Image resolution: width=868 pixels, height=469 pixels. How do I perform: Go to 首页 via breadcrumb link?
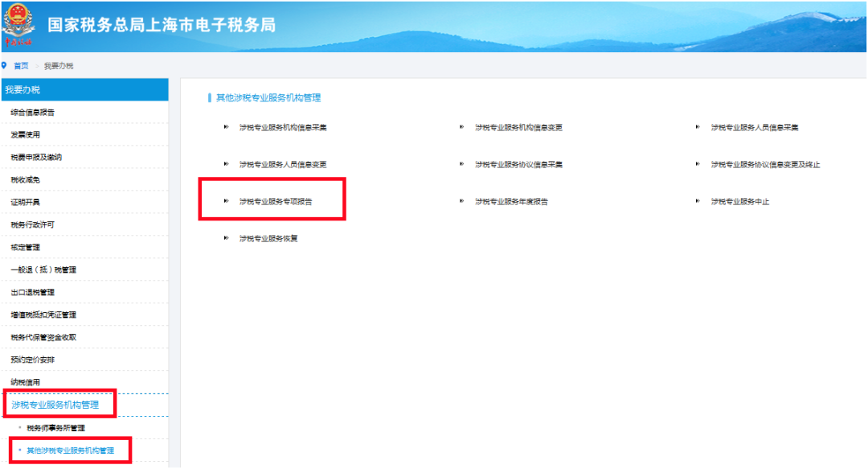pos(21,66)
